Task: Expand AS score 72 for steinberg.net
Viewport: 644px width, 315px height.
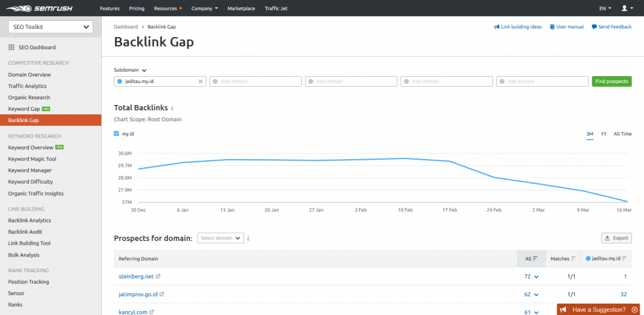Action: [531, 277]
